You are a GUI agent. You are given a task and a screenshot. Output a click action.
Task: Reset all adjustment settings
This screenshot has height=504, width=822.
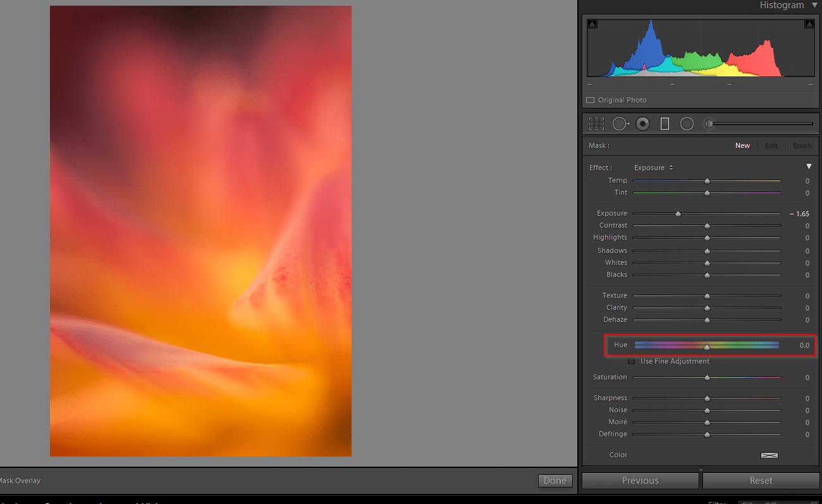761,481
